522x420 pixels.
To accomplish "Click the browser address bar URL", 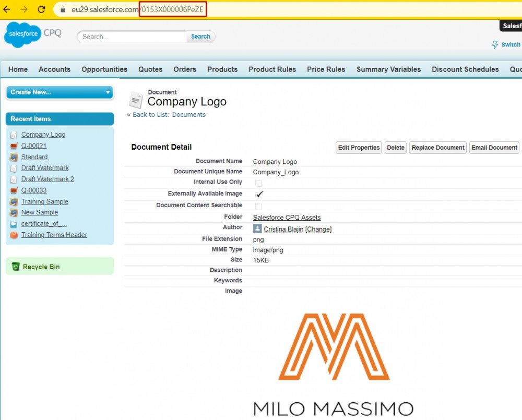I will pyautogui.click(x=137, y=9).
